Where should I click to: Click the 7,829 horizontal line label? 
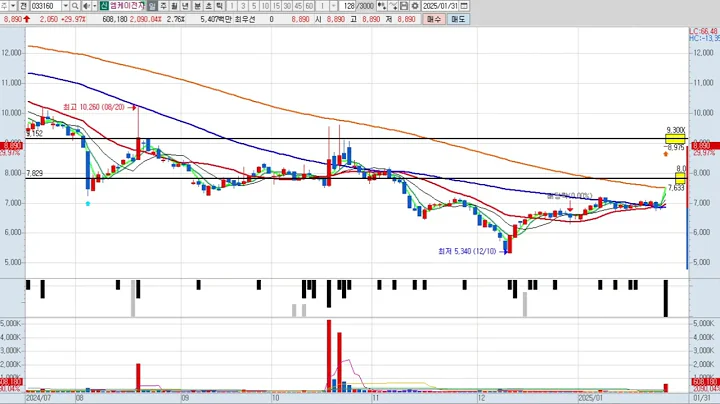[x=34, y=173]
